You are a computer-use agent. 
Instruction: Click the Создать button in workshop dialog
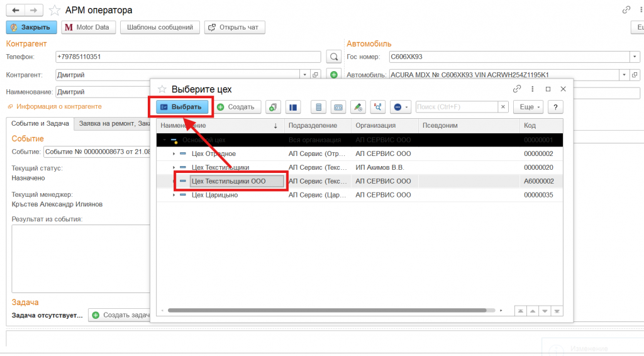click(236, 107)
